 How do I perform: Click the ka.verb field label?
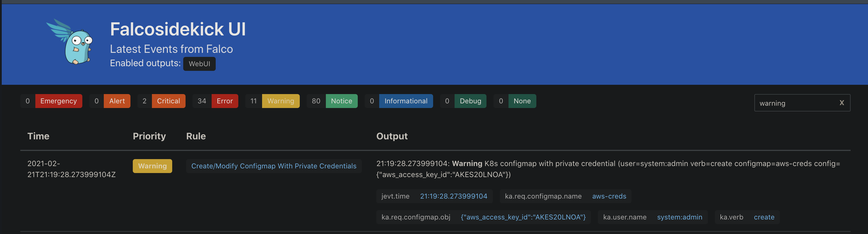[x=731, y=217]
